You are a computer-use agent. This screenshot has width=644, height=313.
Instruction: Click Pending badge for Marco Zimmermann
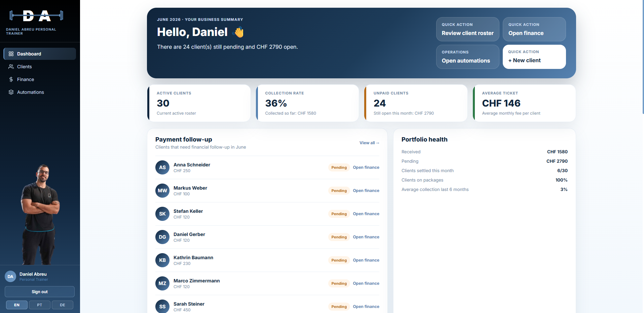tap(339, 283)
